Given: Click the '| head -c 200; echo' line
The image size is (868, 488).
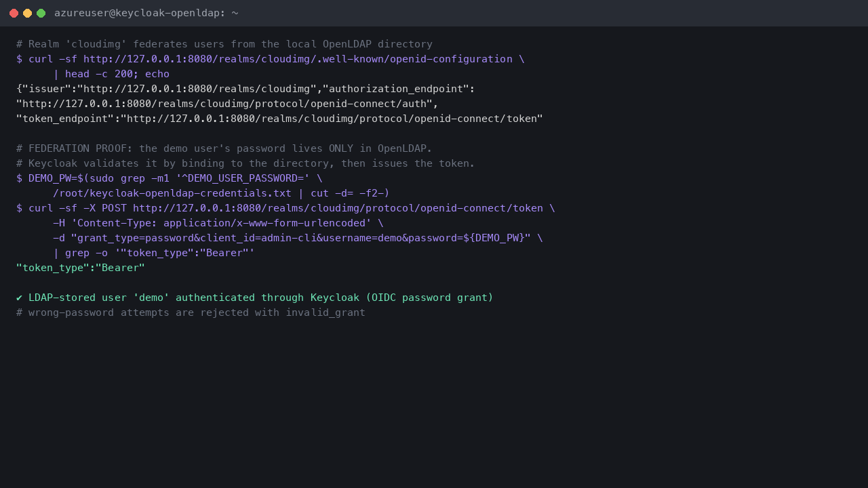Looking at the screenshot, I should 111,74.
